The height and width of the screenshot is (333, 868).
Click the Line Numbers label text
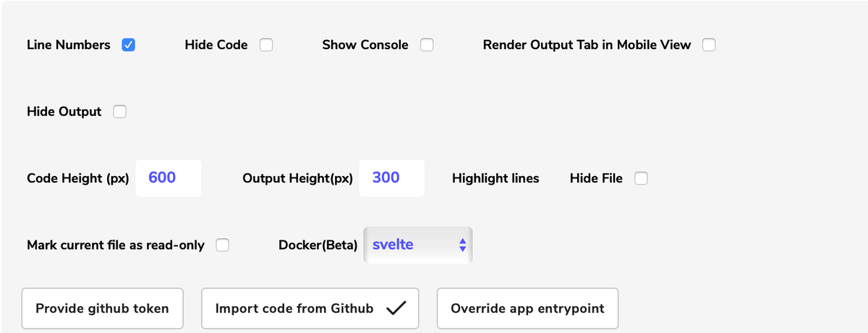pos(69,45)
